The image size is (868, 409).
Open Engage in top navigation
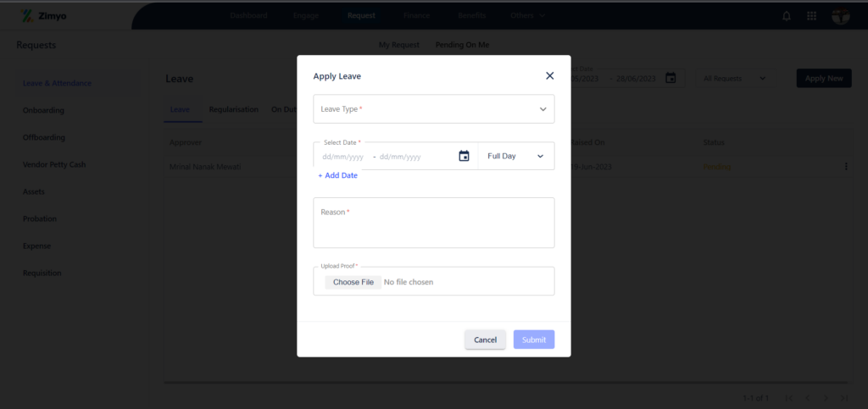coord(306,15)
